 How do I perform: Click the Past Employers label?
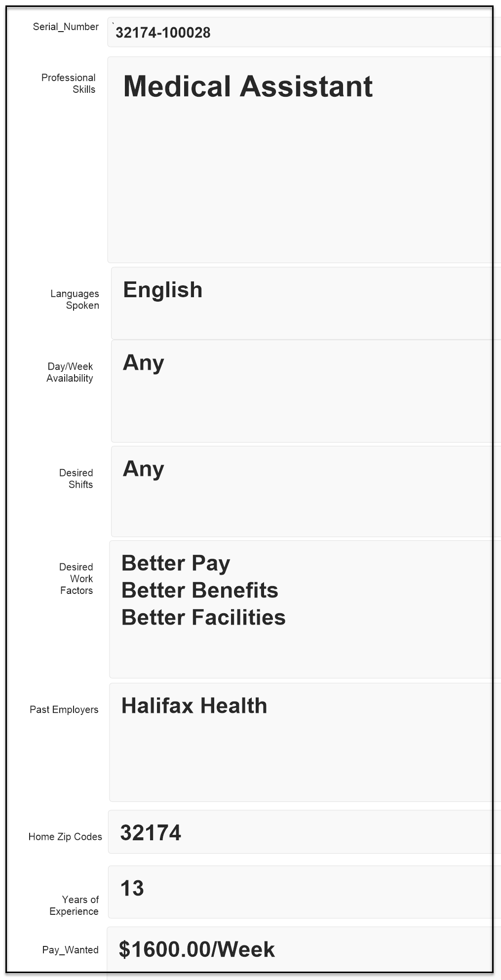tap(64, 709)
